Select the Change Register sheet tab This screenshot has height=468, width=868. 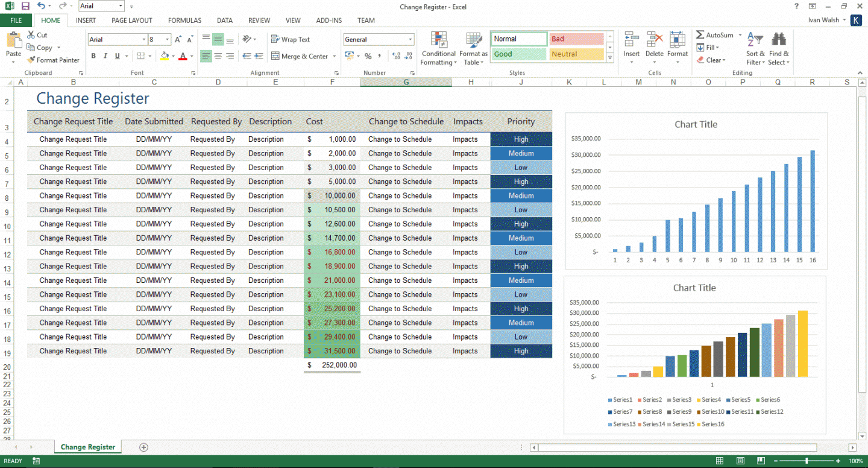coord(87,447)
